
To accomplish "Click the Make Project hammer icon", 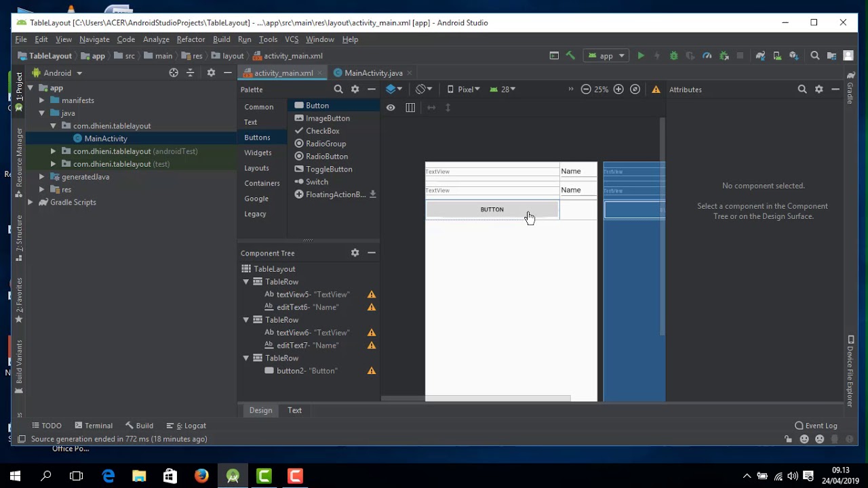I will click(x=570, y=56).
